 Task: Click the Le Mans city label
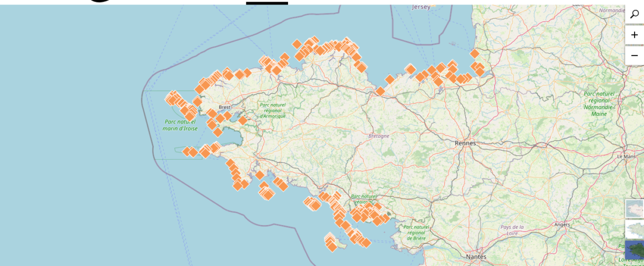pyautogui.click(x=626, y=157)
